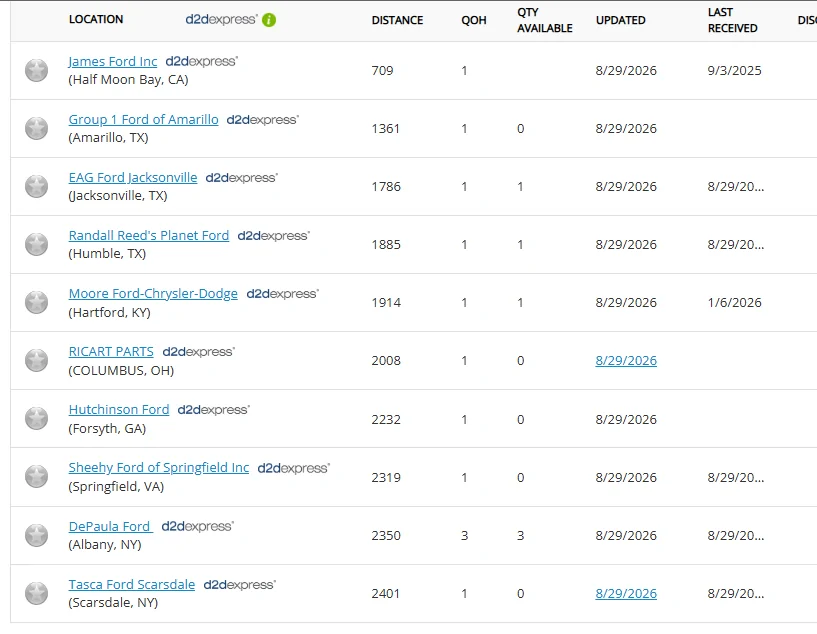
Task: Click (COLUMBUS, OH) location text
Action: (x=121, y=370)
